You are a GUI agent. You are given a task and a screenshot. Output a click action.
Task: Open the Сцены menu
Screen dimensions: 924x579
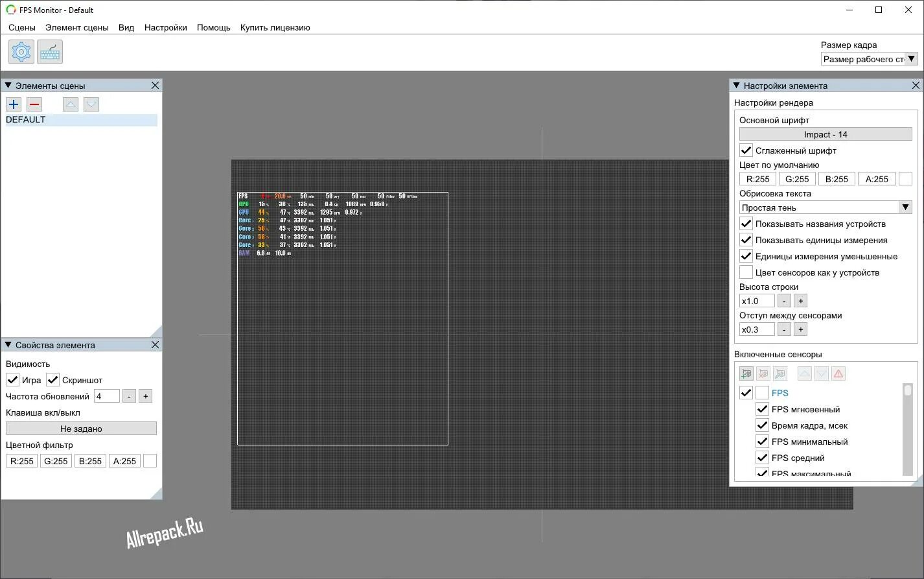tap(22, 27)
